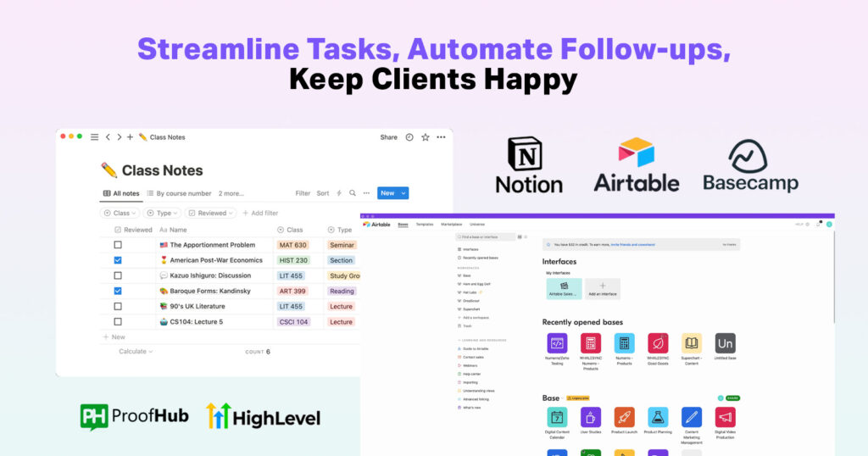
Task: Open the Class filter dropdown
Action: (x=120, y=213)
